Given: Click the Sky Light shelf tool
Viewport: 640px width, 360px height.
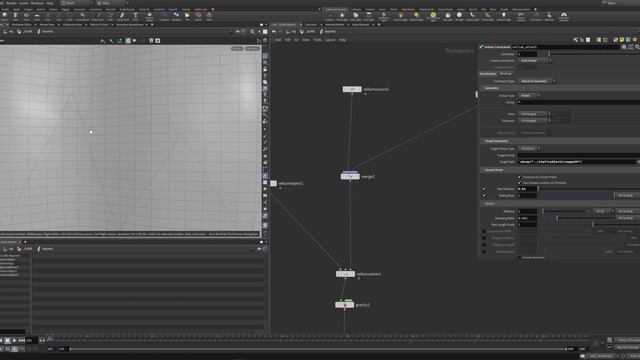Looking at the screenshot, I should [448, 16].
